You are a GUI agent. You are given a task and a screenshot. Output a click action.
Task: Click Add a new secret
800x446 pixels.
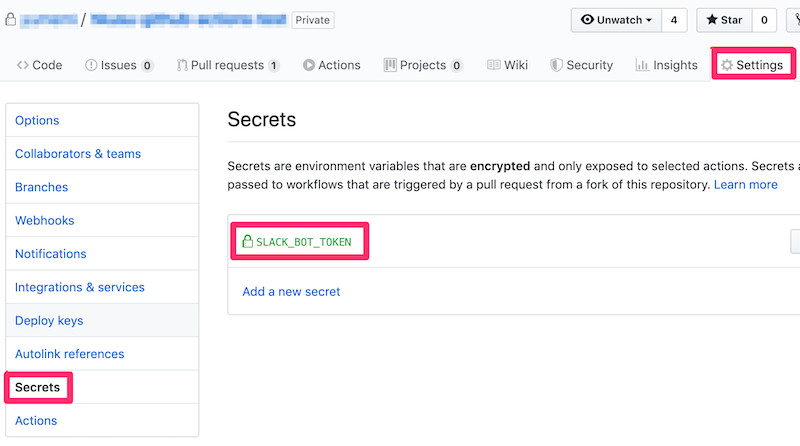pyautogui.click(x=291, y=291)
